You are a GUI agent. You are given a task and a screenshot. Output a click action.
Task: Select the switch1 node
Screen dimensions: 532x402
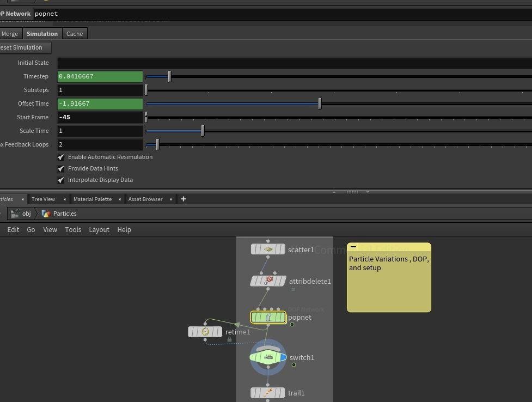coord(267,357)
